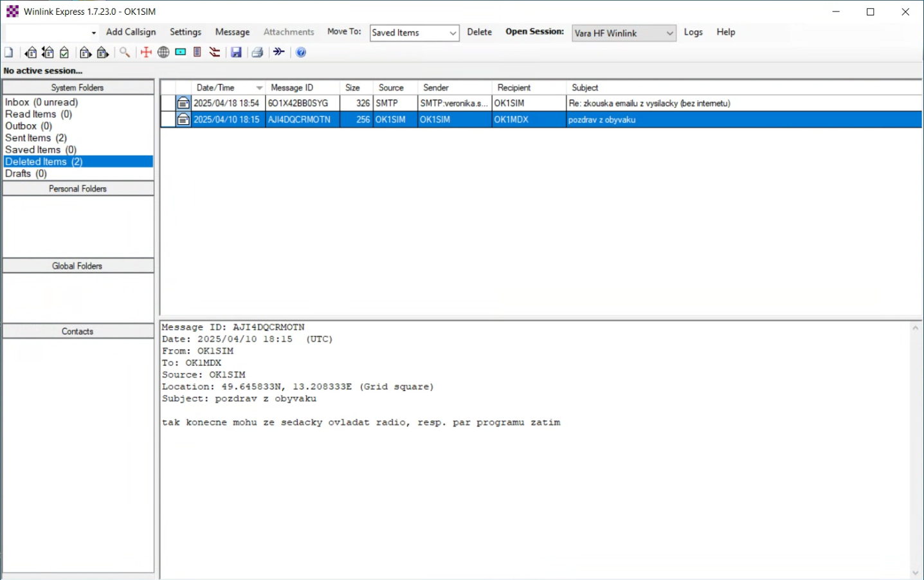Click the red crosshair position icon
Screen dimensions: 924x580
click(146, 53)
